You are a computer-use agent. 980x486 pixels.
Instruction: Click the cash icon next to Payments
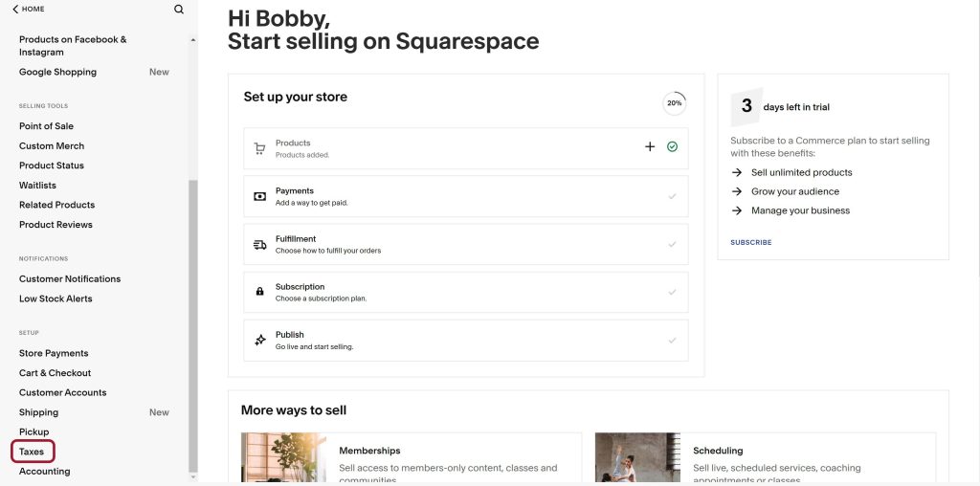click(x=260, y=197)
